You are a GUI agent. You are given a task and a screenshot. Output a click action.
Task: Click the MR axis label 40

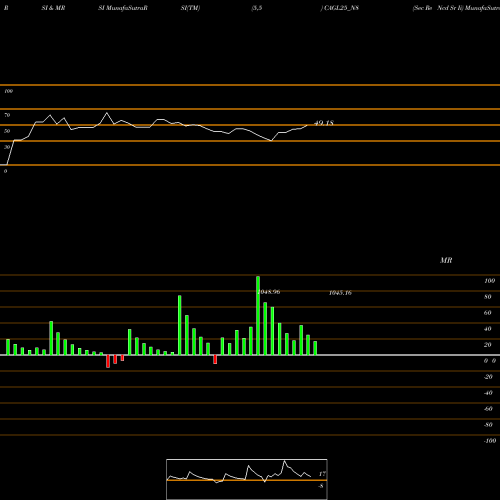pyautogui.click(x=488, y=329)
